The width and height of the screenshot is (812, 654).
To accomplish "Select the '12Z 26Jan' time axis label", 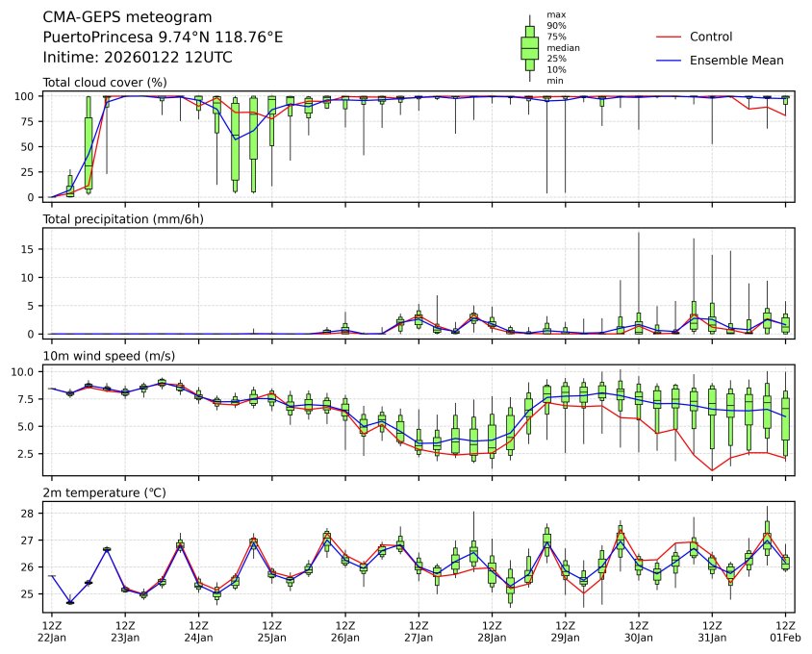I will click(345, 631).
